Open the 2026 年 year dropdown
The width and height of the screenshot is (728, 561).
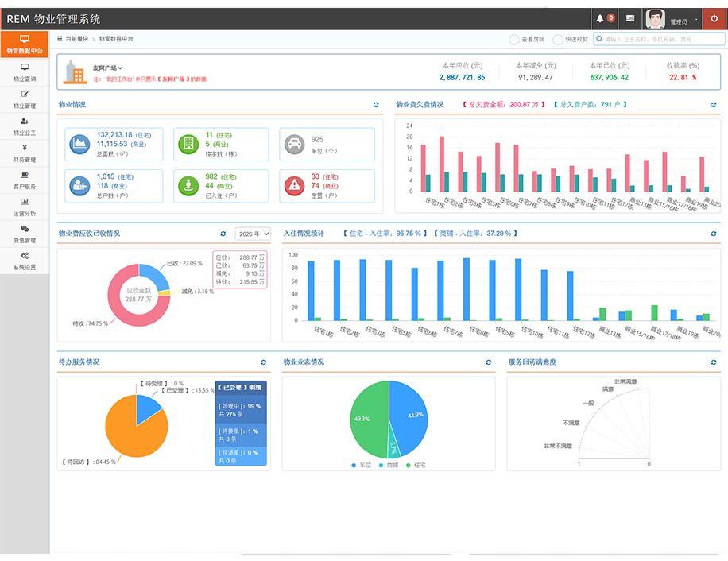253,234
